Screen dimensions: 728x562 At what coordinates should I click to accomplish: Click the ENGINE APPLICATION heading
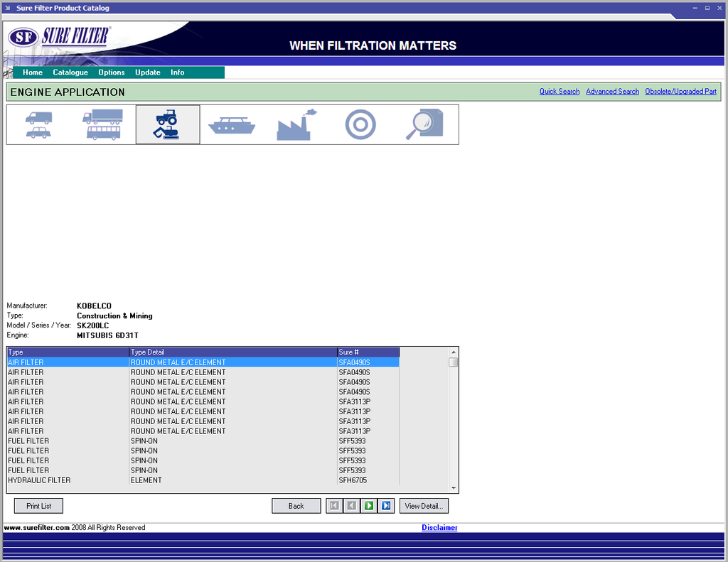(68, 92)
